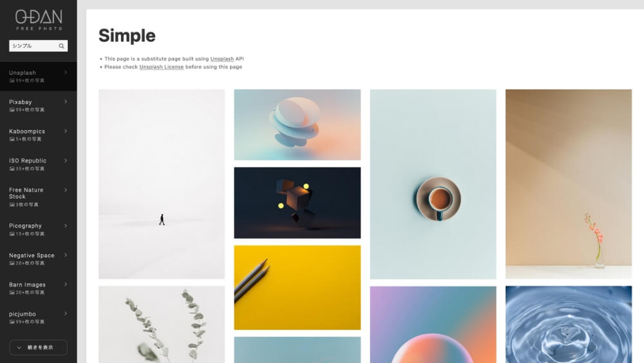The image size is (644, 363).
Task: Click the ODAN Free Photo logo
Action: click(x=39, y=20)
